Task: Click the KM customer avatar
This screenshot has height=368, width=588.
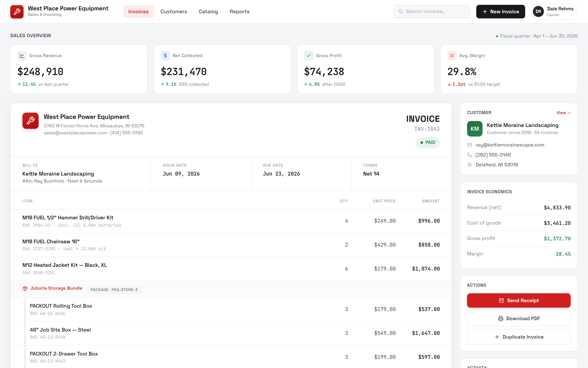Action: tap(474, 129)
